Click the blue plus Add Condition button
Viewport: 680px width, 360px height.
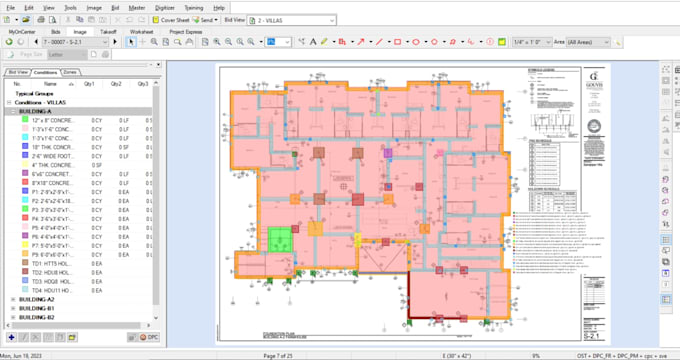(x=11, y=337)
